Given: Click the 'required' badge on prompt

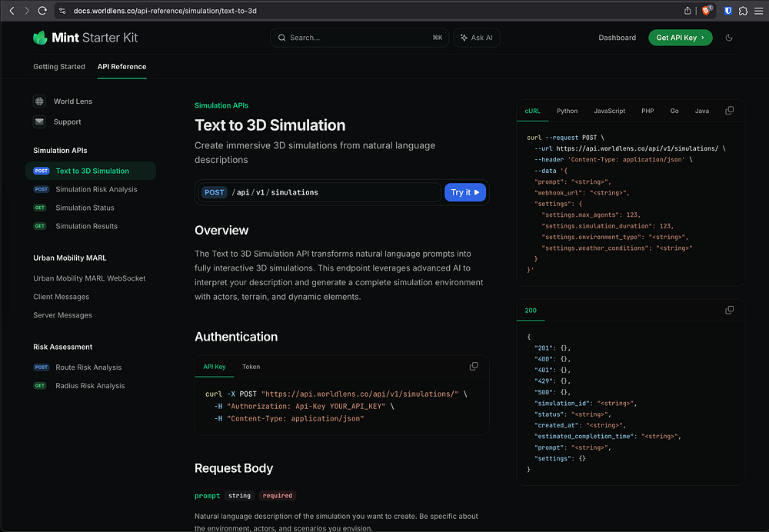Looking at the screenshot, I should 277,496.
